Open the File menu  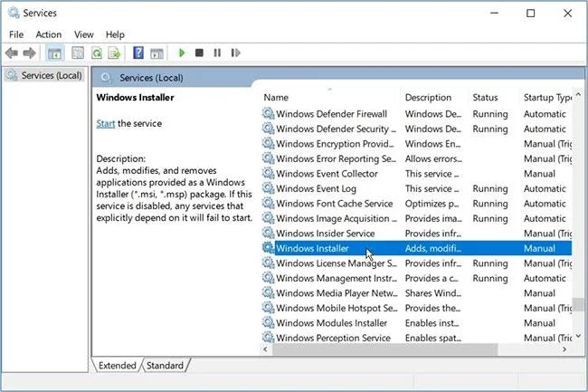tap(16, 34)
